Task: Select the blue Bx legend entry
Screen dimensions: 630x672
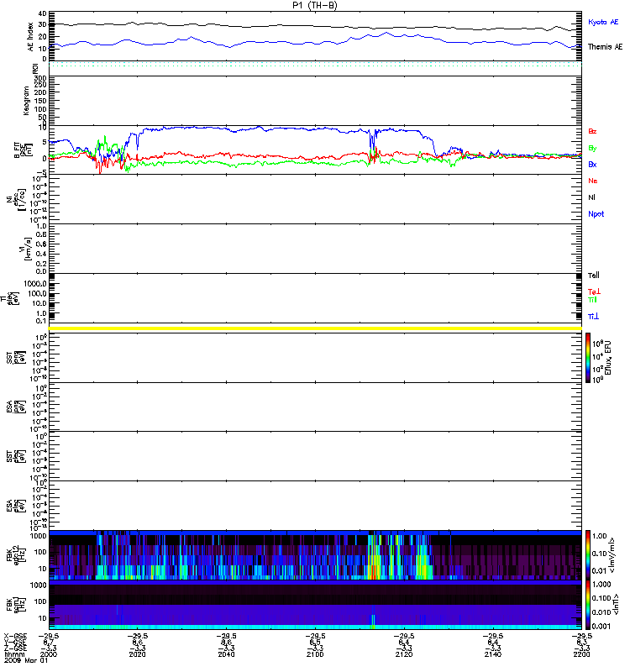Action: coord(592,165)
